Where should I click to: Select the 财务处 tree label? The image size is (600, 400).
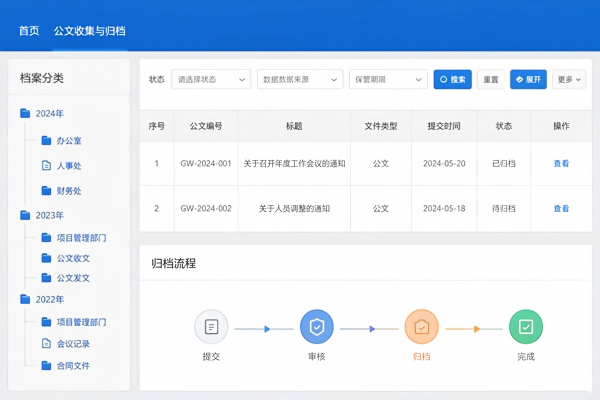(69, 191)
